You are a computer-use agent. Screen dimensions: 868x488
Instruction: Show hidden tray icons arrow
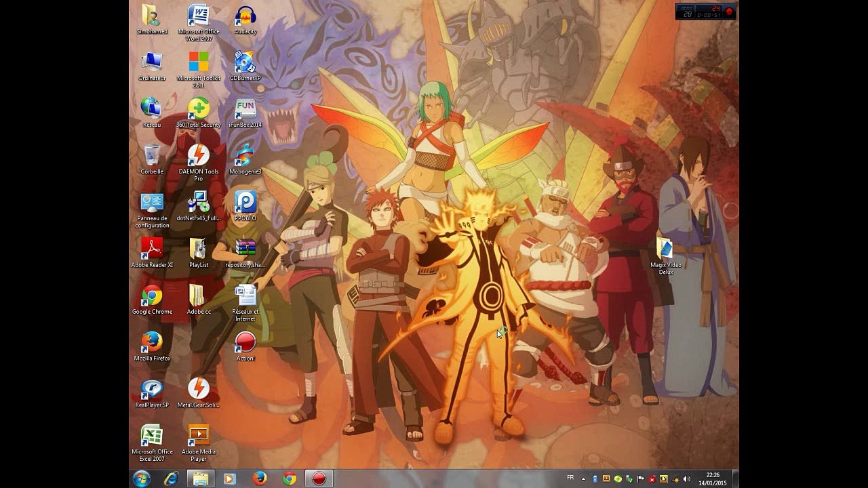pyautogui.click(x=583, y=479)
